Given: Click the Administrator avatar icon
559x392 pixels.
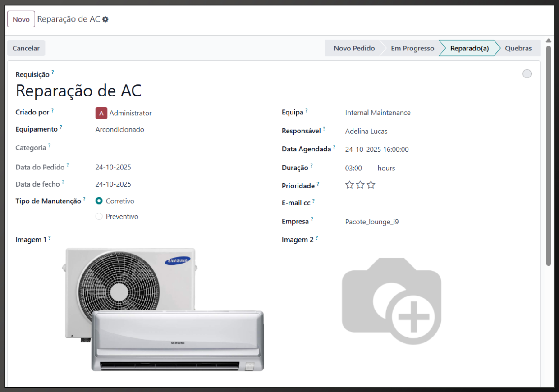Looking at the screenshot, I should [x=101, y=113].
